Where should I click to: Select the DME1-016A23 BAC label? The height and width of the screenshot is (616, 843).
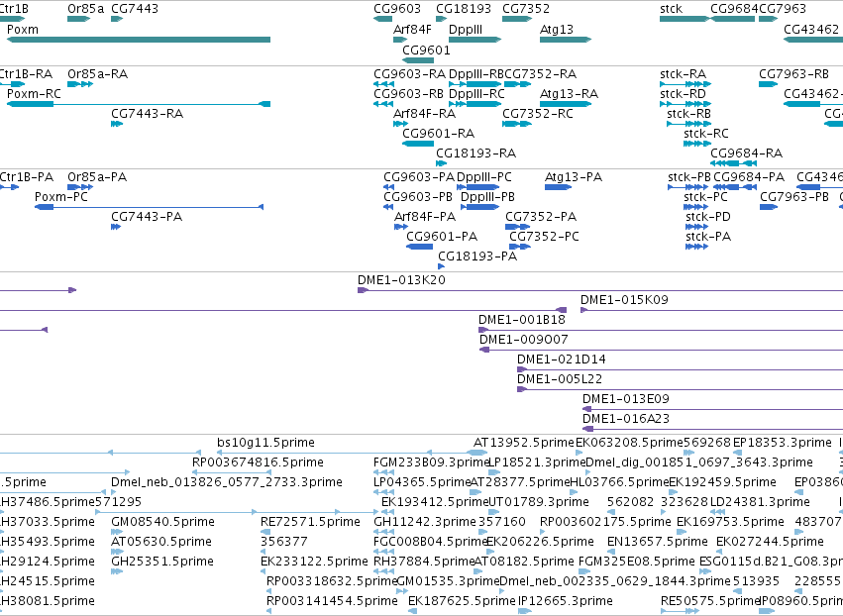pyautogui.click(x=626, y=419)
